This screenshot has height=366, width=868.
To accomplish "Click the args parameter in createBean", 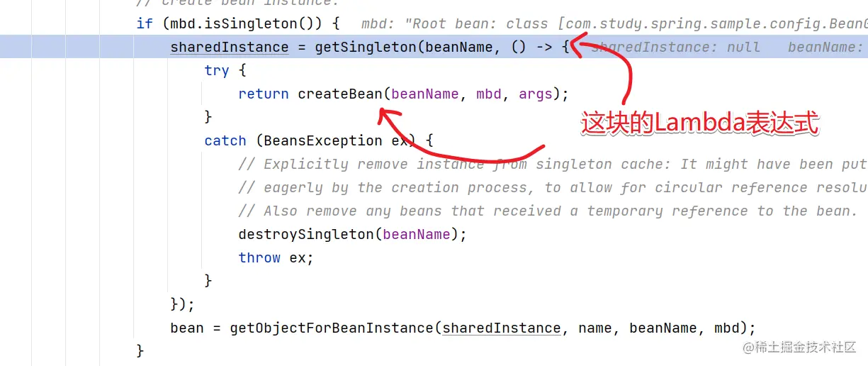I will click(535, 94).
